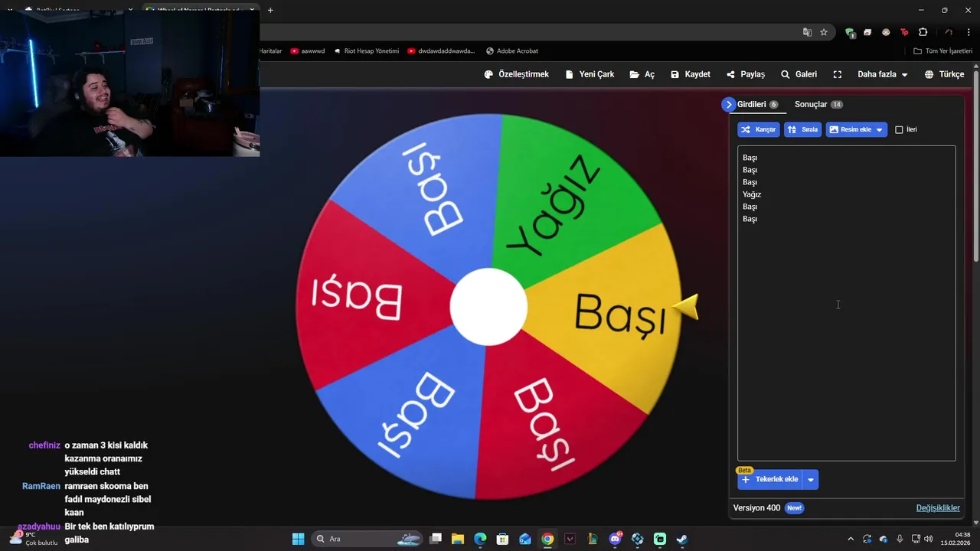Spin the wheel via white center
This screenshot has height=551, width=980.
pyautogui.click(x=488, y=306)
